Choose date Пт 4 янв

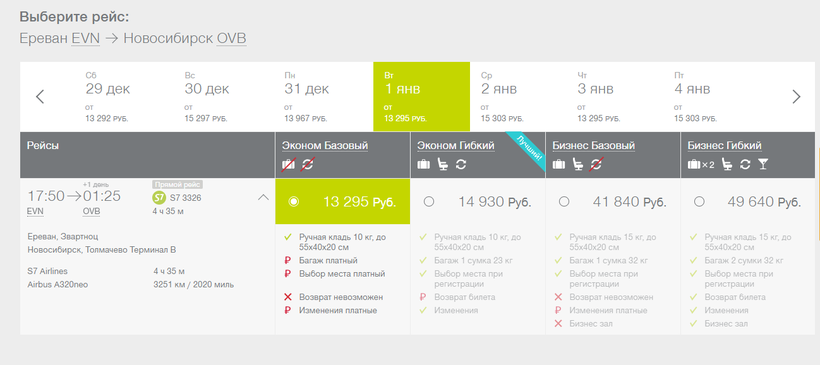tap(696, 97)
